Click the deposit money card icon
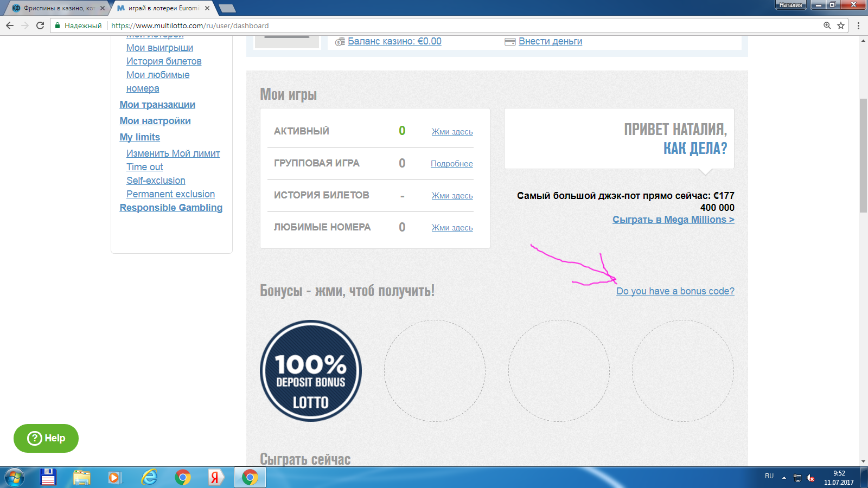 (510, 42)
